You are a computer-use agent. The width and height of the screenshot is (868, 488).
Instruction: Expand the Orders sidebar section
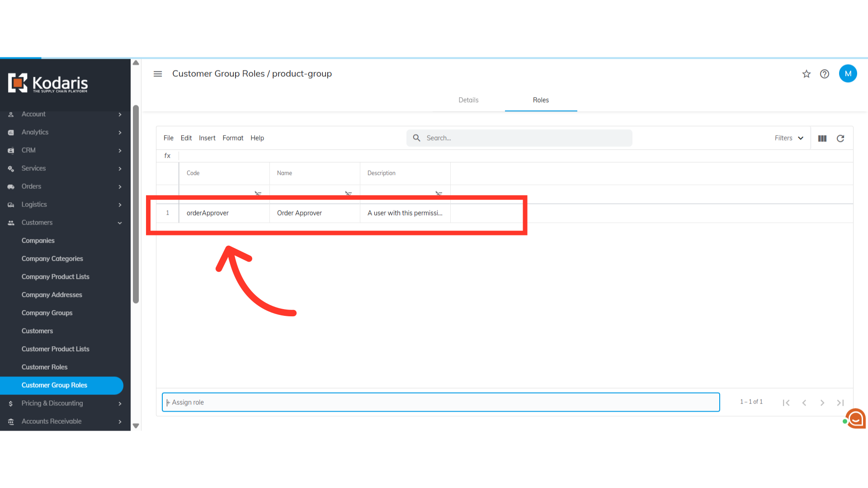point(120,187)
